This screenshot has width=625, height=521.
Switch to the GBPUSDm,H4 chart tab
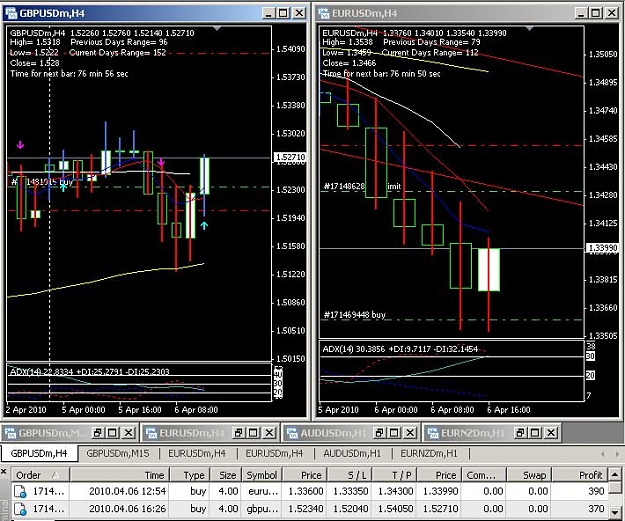click(x=39, y=453)
